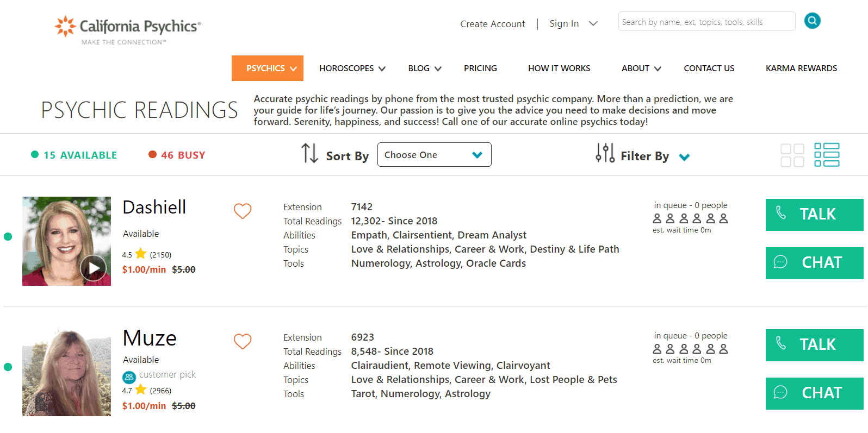This screenshot has height=433, width=868.
Task: Open the PSYCHICS dropdown menu
Action: pyautogui.click(x=268, y=68)
